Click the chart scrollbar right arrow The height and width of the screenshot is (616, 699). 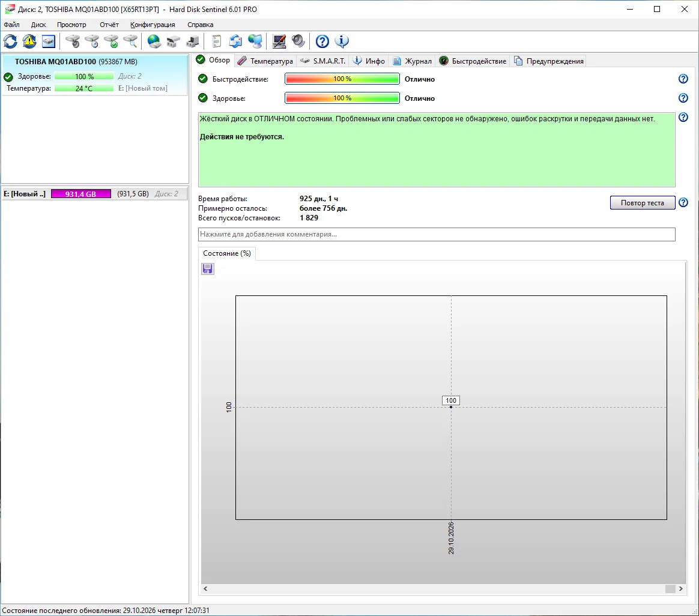681,589
